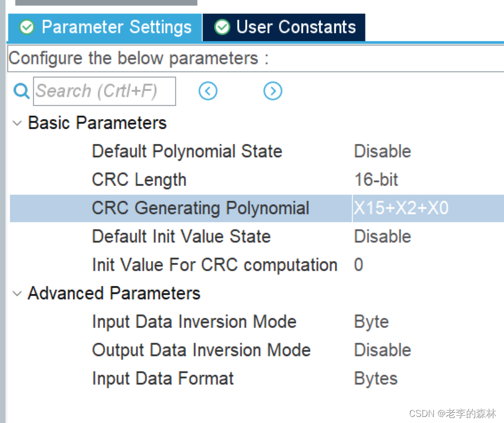The image size is (504, 423).
Task: Click the Search parameters input field
Action: [105, 91]
